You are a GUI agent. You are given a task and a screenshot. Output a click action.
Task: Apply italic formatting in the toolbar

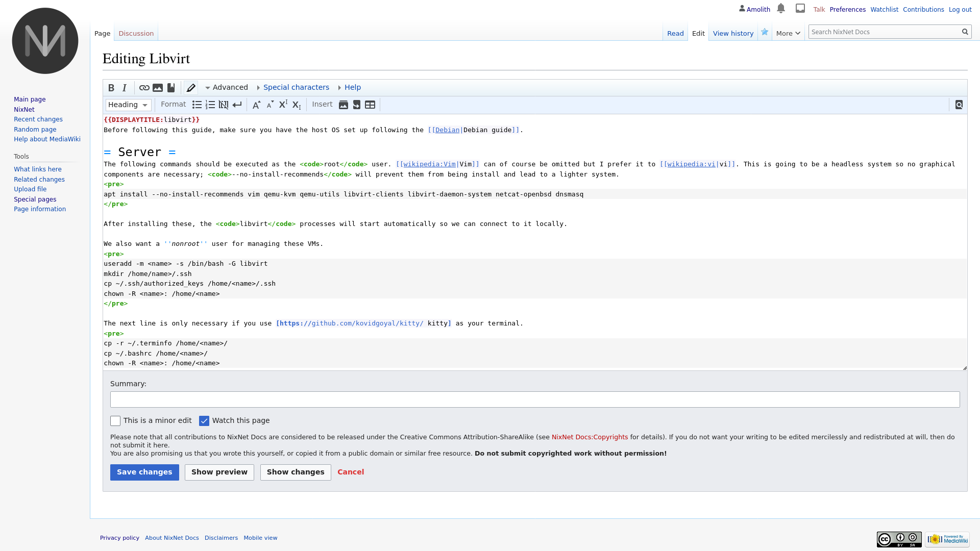pyautogui.click(x=124, y=88)
